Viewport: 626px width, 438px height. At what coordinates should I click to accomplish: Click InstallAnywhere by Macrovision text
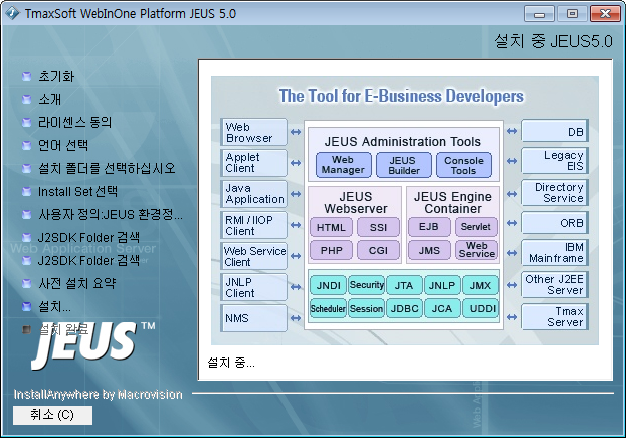pyautogui.click(x=98, y=395)
